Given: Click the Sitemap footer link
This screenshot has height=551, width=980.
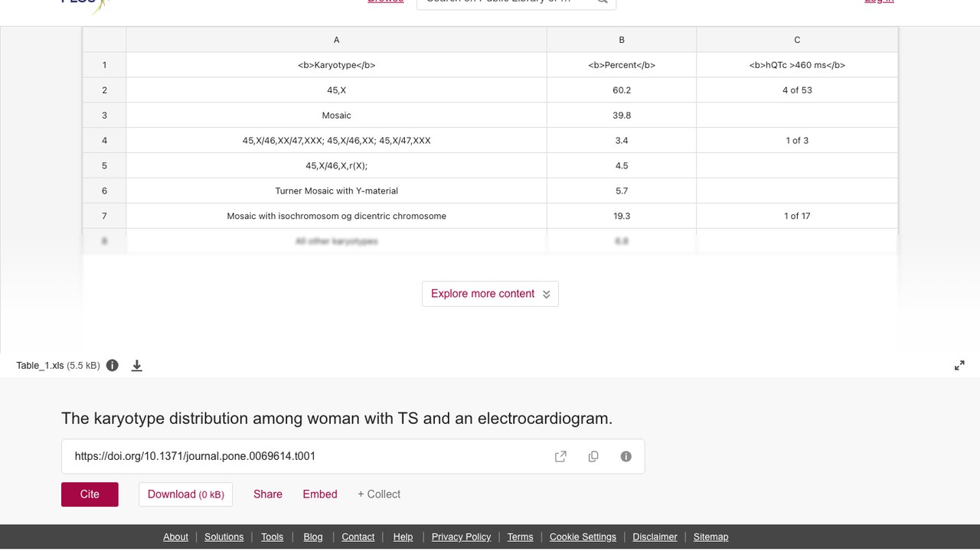Looking at the screenshot, I should pos(710,537).
